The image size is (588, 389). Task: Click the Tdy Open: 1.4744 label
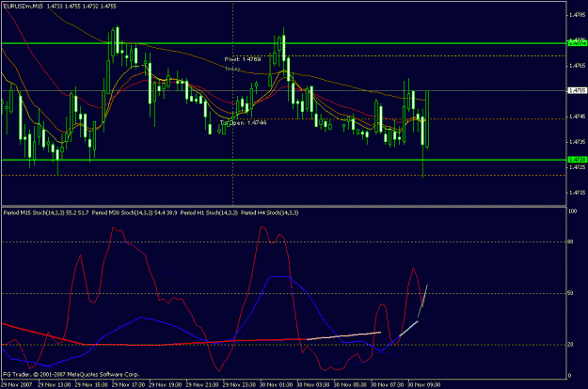point(243,122)
